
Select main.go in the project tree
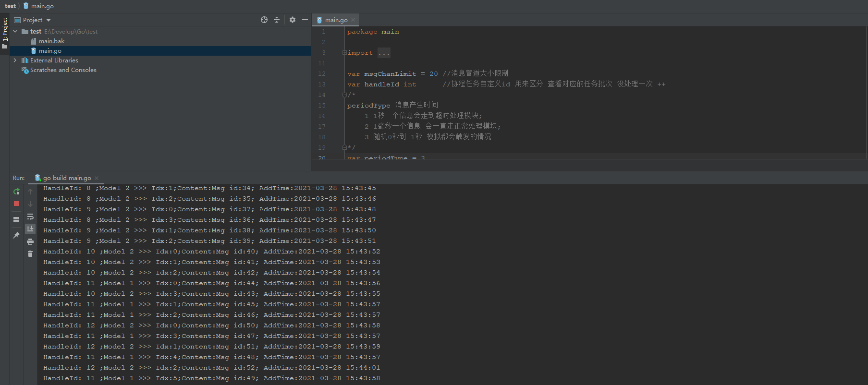tap(50, 50)
